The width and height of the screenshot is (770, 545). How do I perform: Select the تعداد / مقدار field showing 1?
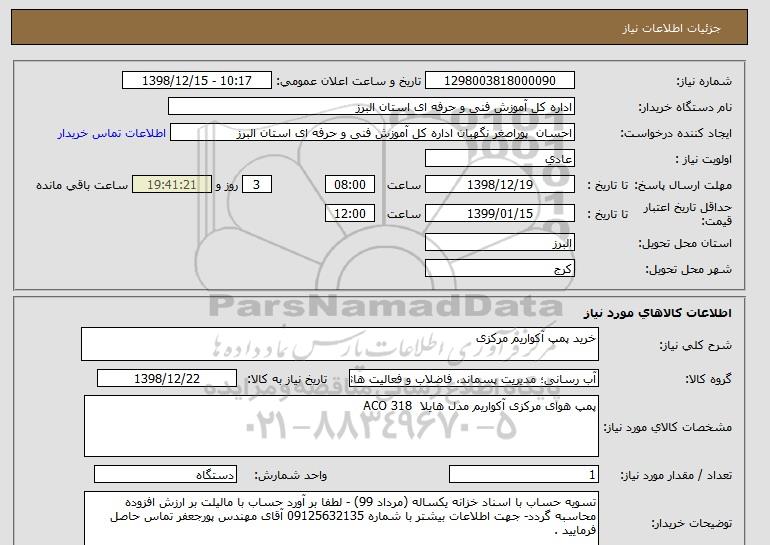click(x=524, y=475)
